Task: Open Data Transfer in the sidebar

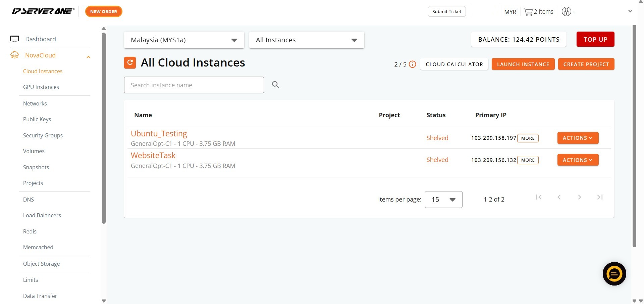Action: pos(40,296)
